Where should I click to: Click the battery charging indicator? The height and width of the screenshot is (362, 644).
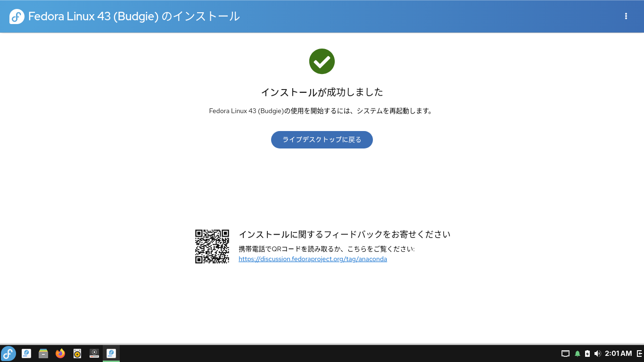tap(587, 354)
